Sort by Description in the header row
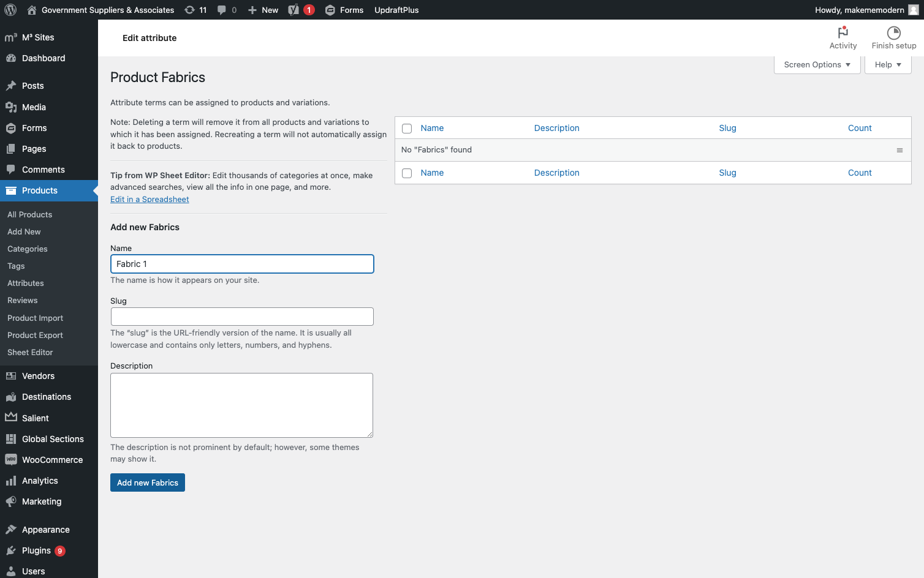924x578 pixels. (x=556, y=128)
